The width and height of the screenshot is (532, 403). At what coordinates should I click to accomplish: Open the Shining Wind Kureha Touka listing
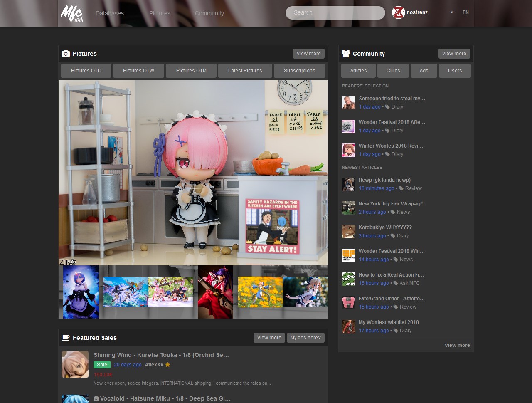[x=161, y=355]
